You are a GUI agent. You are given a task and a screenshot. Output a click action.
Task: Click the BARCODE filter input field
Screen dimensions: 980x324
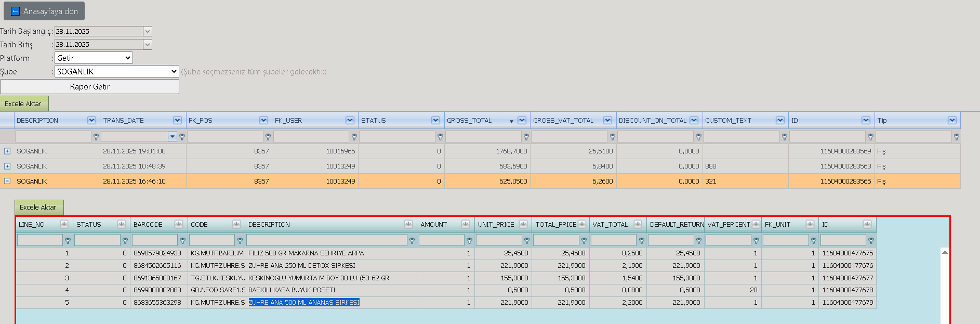click(154, 240)
